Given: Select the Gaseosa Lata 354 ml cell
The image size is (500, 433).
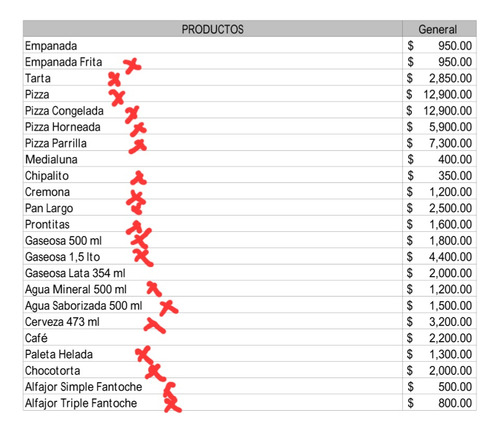Looking at the screenshot, I should 213,273.
